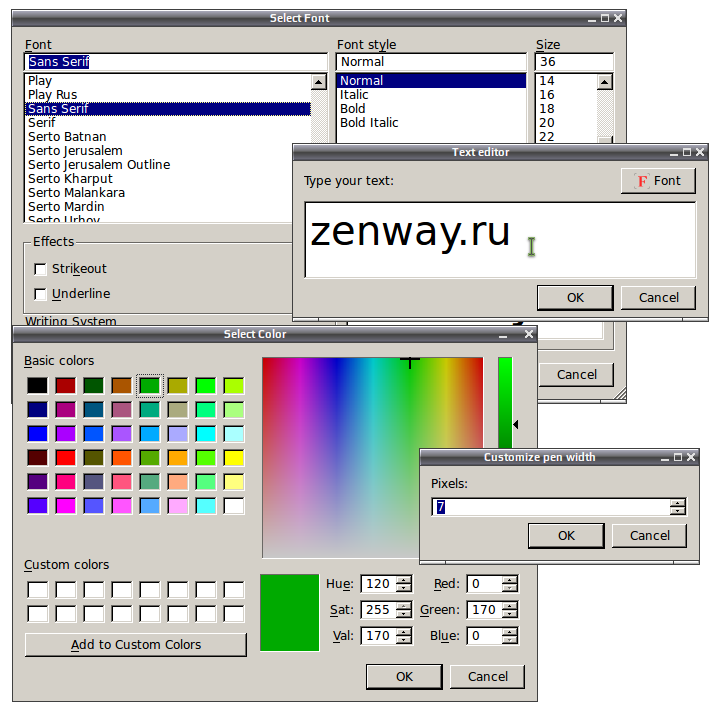Click scroll-up arrow of size list

(605, 82)
